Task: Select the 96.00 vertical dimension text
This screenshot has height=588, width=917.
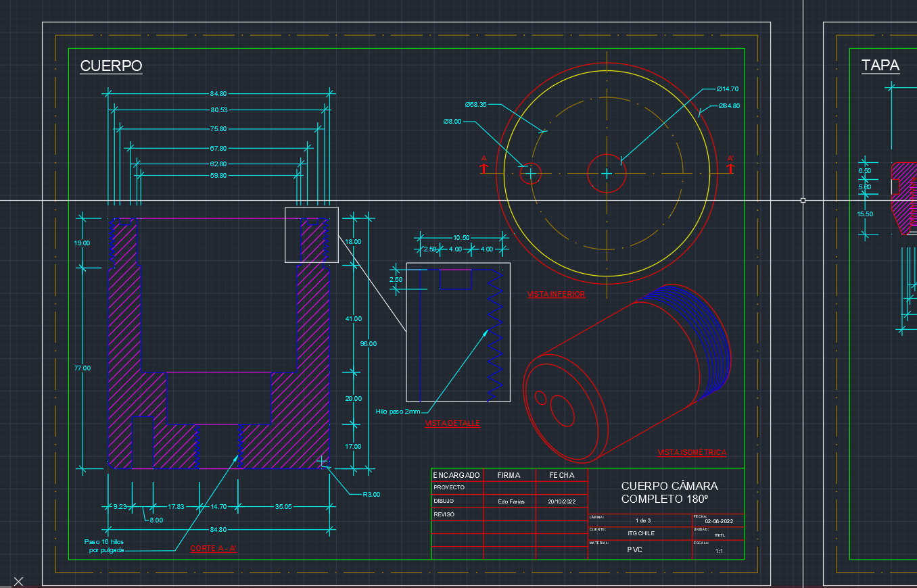Action: coord(368,343)
